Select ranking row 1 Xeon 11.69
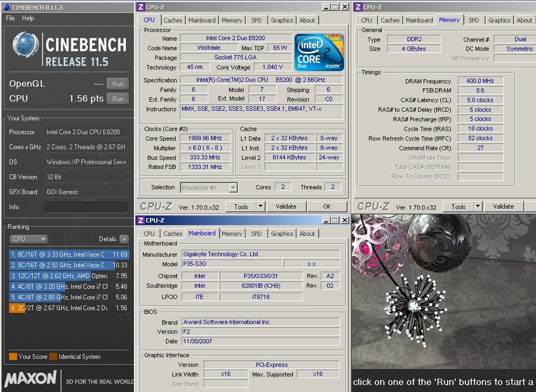Image resolution: width=536 pixels, height=392 pixels. [70, 255]
